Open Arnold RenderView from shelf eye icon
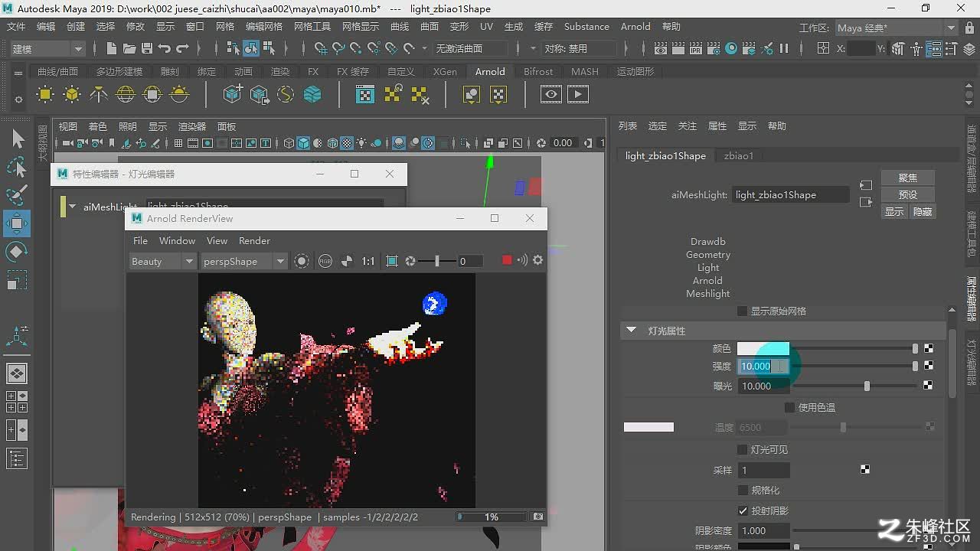 (551, 95)
